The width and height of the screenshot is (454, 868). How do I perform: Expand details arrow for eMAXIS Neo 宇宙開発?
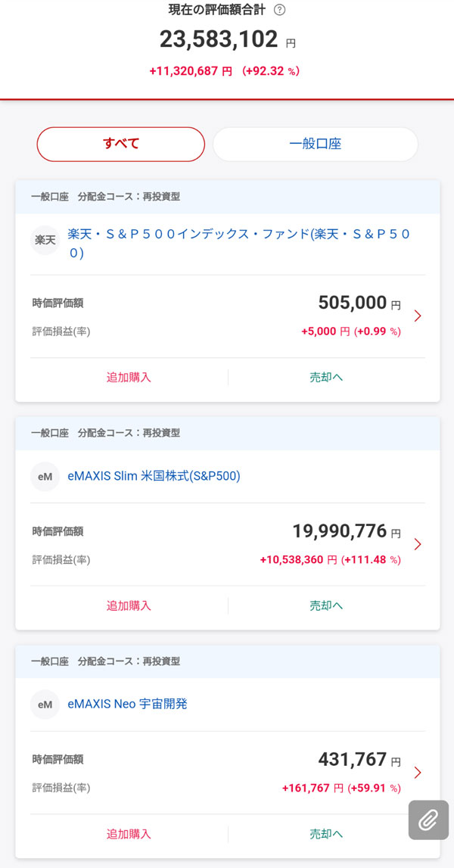418,773
